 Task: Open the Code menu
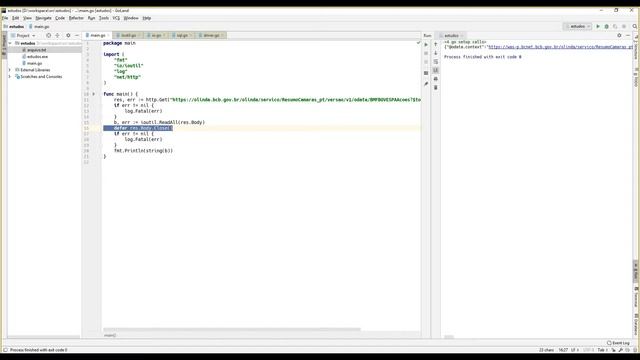(x=60, y=18)
